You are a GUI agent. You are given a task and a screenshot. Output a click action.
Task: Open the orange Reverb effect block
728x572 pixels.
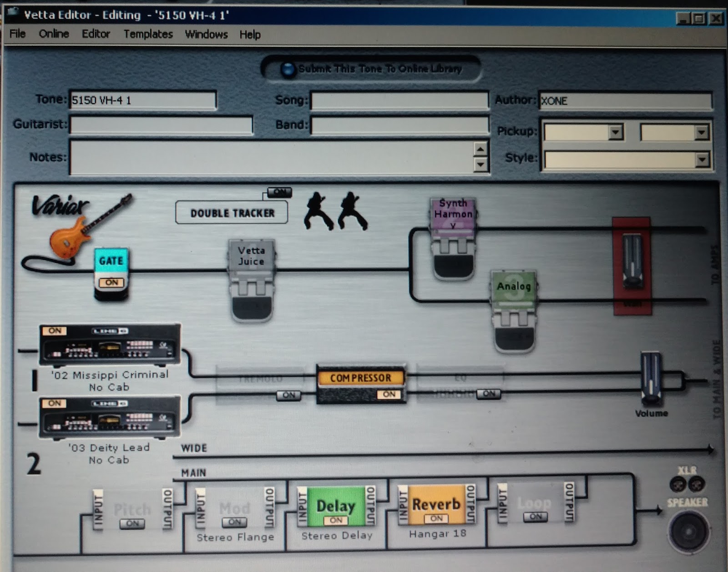[x=436, y=505]
